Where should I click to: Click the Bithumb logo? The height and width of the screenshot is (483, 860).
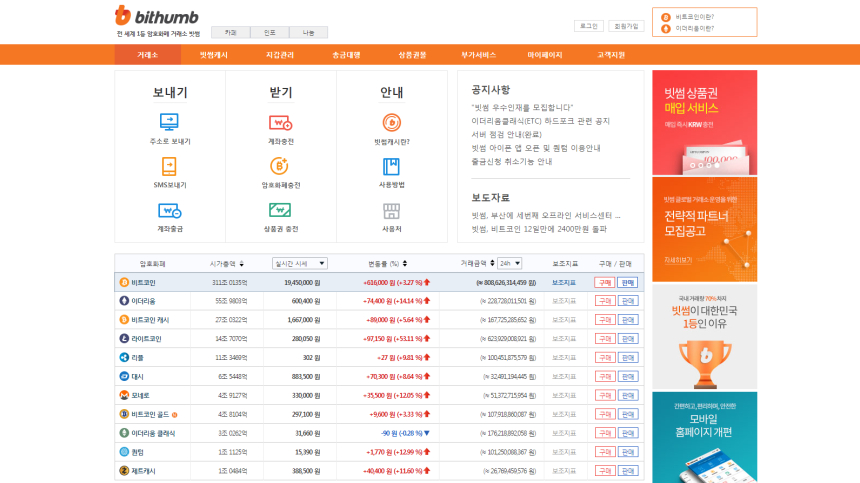[157, 16]
